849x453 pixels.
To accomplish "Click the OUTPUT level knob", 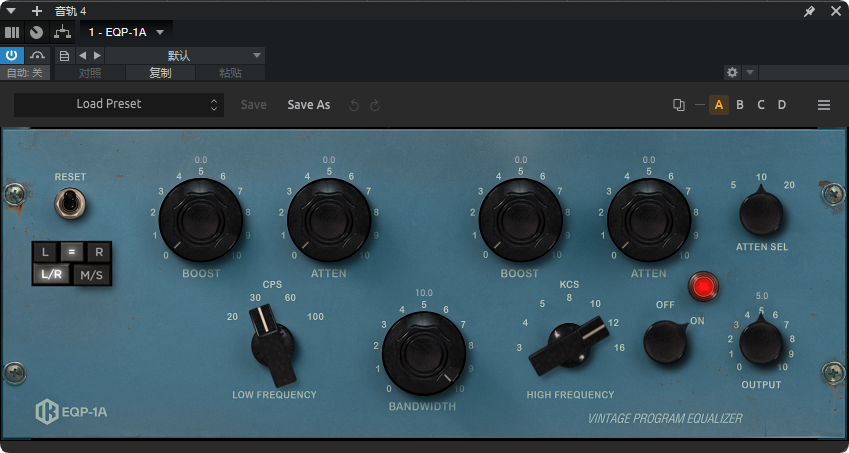I will pyautogui.click(x=761, y=341).
